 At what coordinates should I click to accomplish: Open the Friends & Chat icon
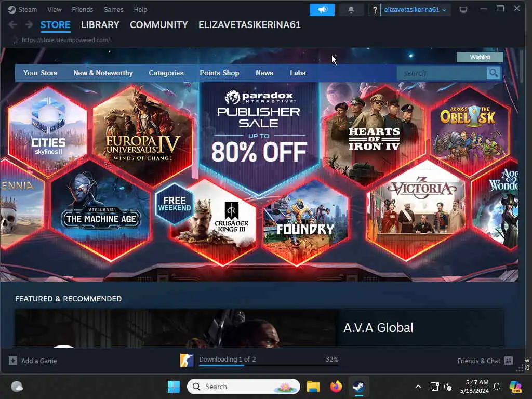(509, 361)
